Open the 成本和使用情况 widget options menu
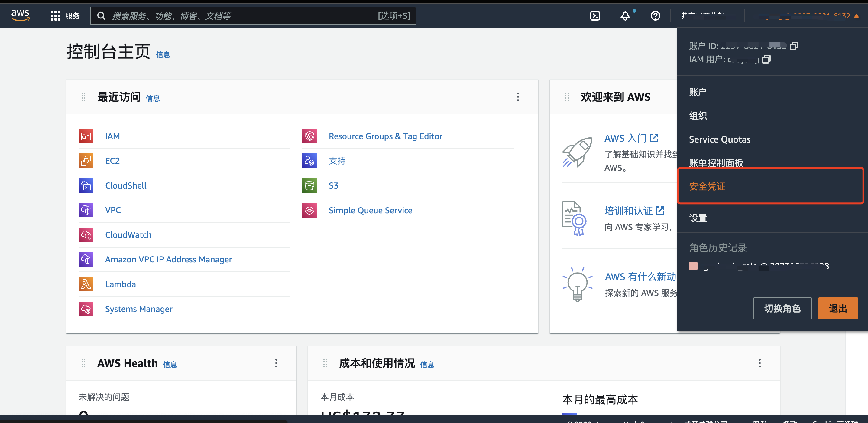 coord(759,363)
